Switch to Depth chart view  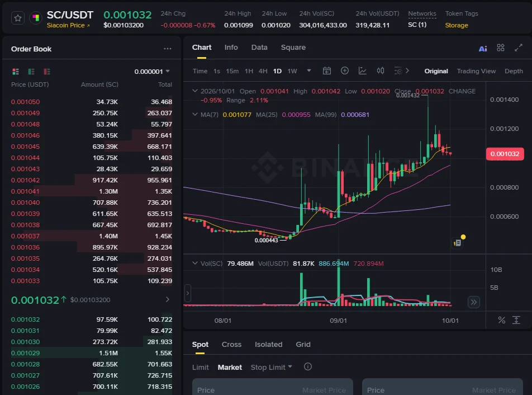coord(514,71)
